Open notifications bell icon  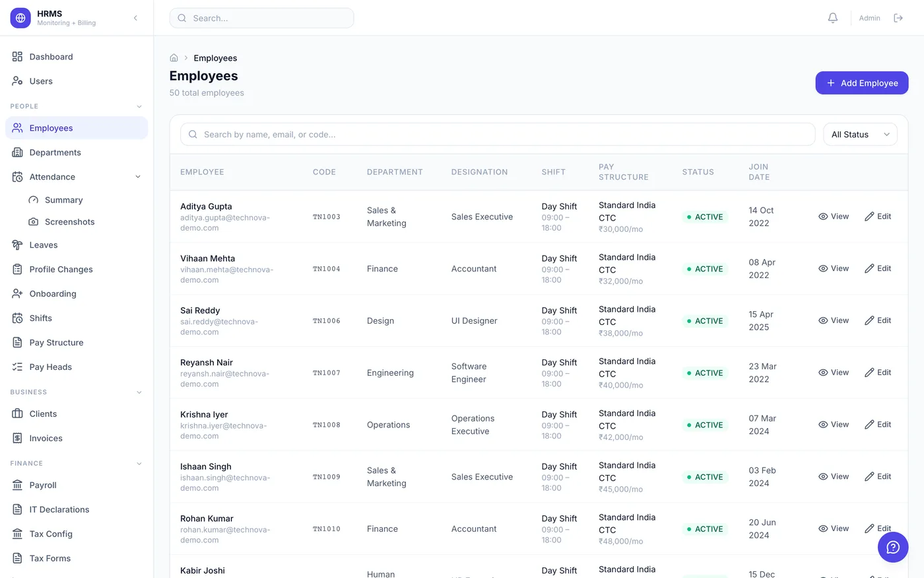click(833, 18)
